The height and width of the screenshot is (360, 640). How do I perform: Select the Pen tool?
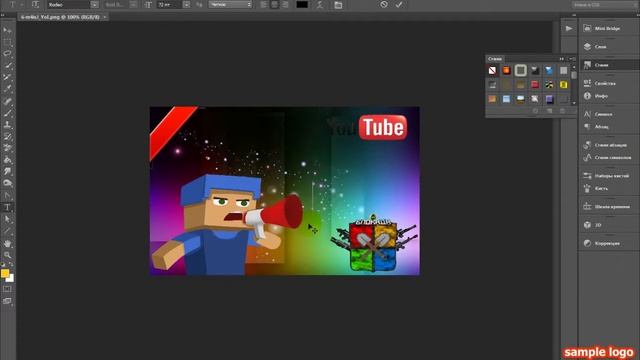tap(7, 196)
